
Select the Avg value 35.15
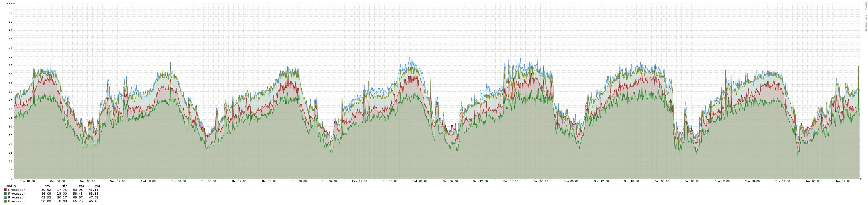click(x=94, y=194)
